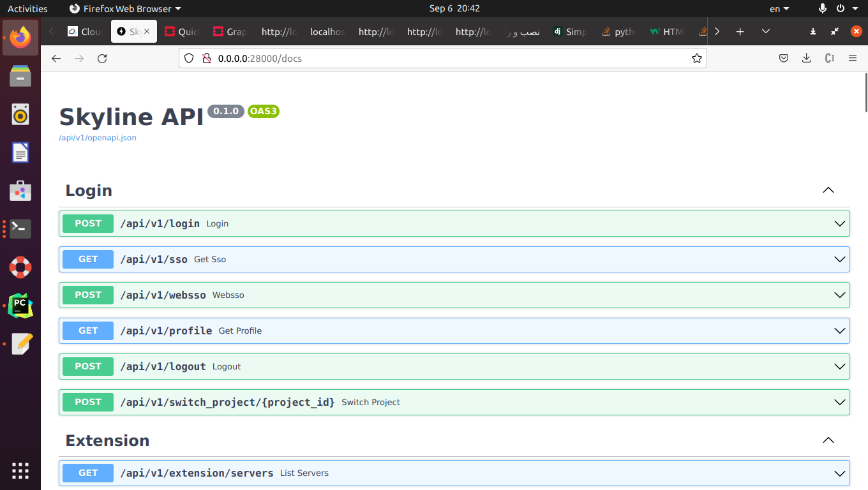Open the Firefox downloads icon in toolbar
The image size is (868, 490).
point(807,59)
